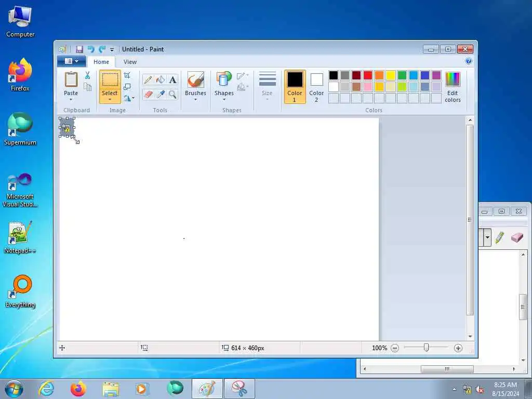Show hidden system tray icons arrow
This screenshot has width=532, height=399.
(x=454, y=389)
